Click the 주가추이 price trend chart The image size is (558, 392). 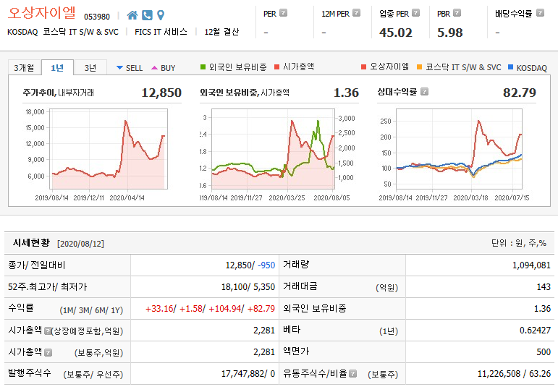click(109, 149)
